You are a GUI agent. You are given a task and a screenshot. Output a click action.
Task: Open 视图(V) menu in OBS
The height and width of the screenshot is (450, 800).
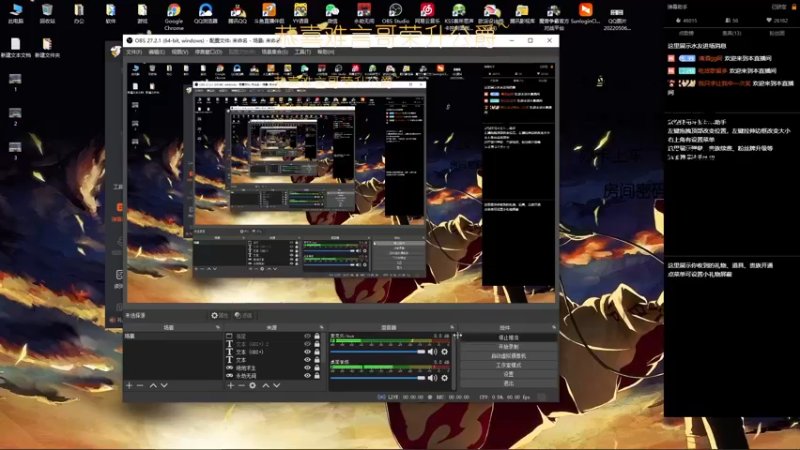pyautogui.click(x=180, y=52)
